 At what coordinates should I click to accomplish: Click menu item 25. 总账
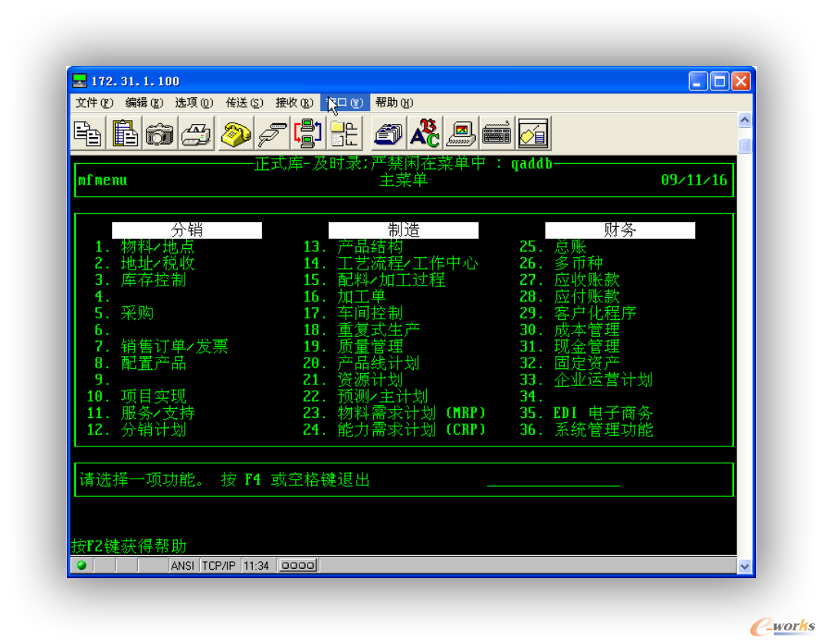(x=552, y=247)
